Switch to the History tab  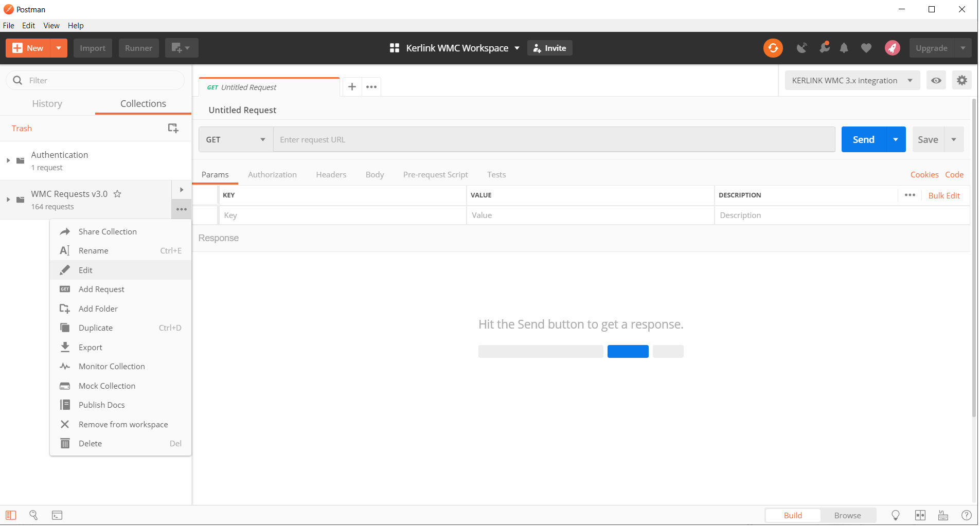[x=47, y=103]
